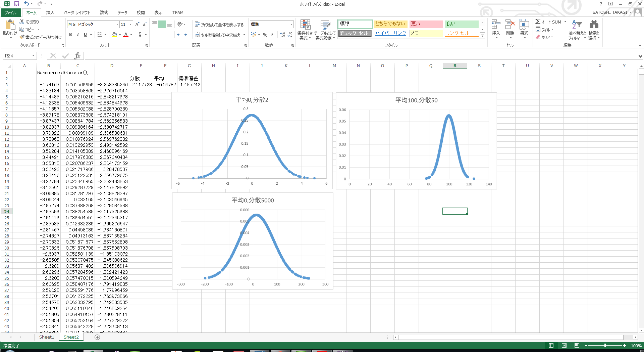The height and width of the screenshot is (352, 644).
Task: Apply the Bad (悪い) red cell style
Action: [x=426, y=24]
